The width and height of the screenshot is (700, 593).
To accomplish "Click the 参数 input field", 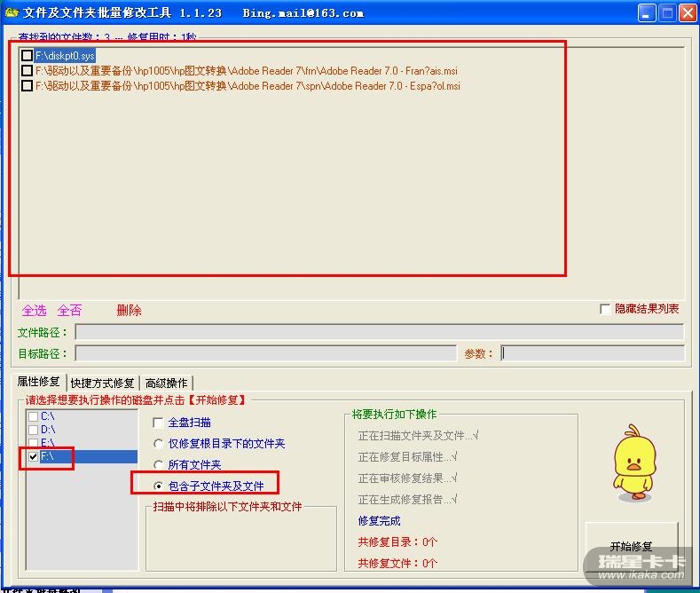I will 593,353.
